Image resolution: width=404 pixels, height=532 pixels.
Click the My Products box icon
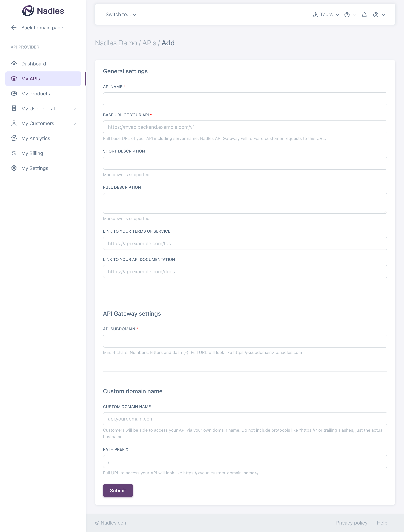point(14,94)
